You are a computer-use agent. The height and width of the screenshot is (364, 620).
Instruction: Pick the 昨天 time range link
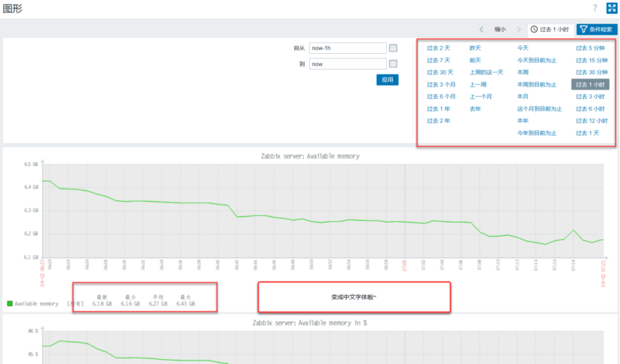(475, 48)
